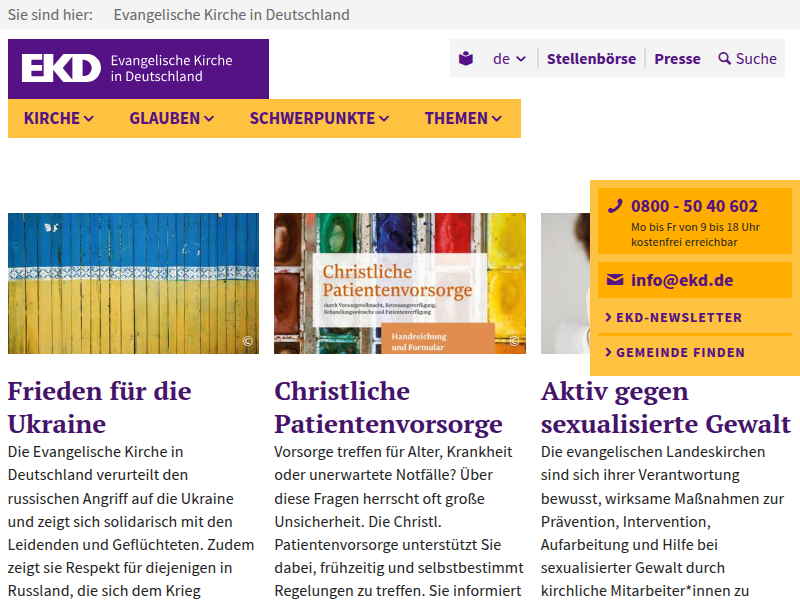Expand the SCHWERPUNKTE menu
800x600 pixels.
pyautogui.click(x=319, y=118)
